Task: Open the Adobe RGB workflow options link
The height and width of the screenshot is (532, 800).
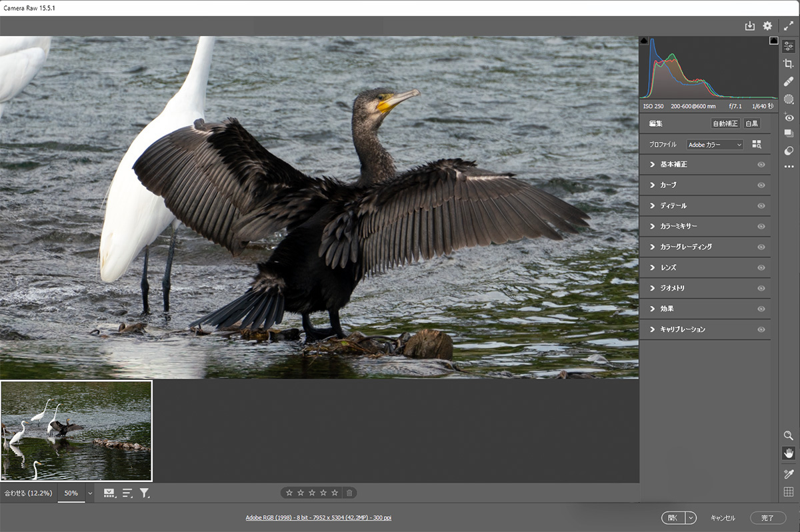Action: click(318, 517)
